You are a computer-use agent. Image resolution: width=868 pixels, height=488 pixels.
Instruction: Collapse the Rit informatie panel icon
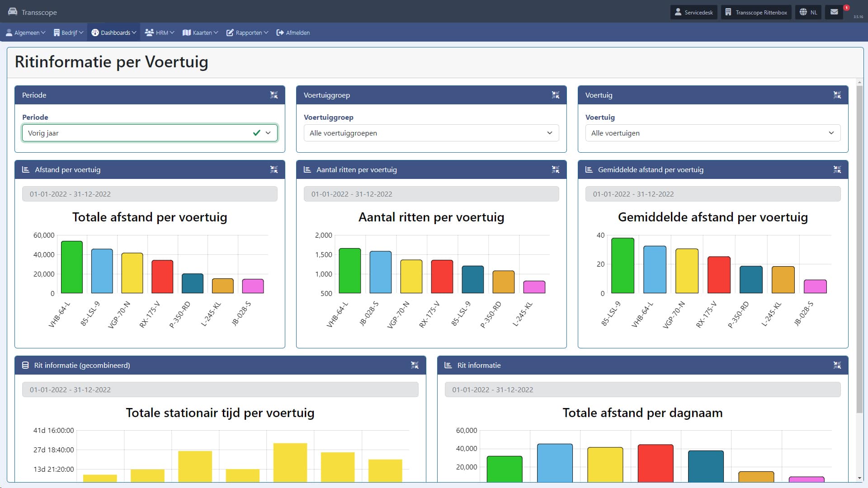click(837, 365)
